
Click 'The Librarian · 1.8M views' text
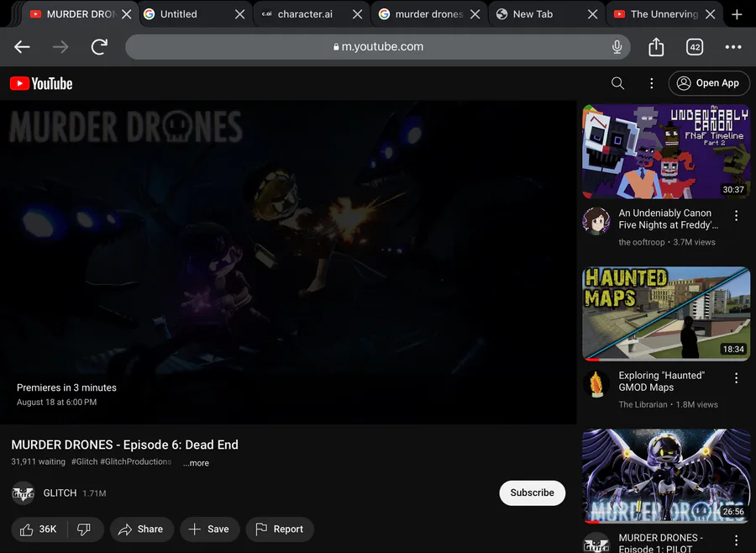click(x=669, y=404)
